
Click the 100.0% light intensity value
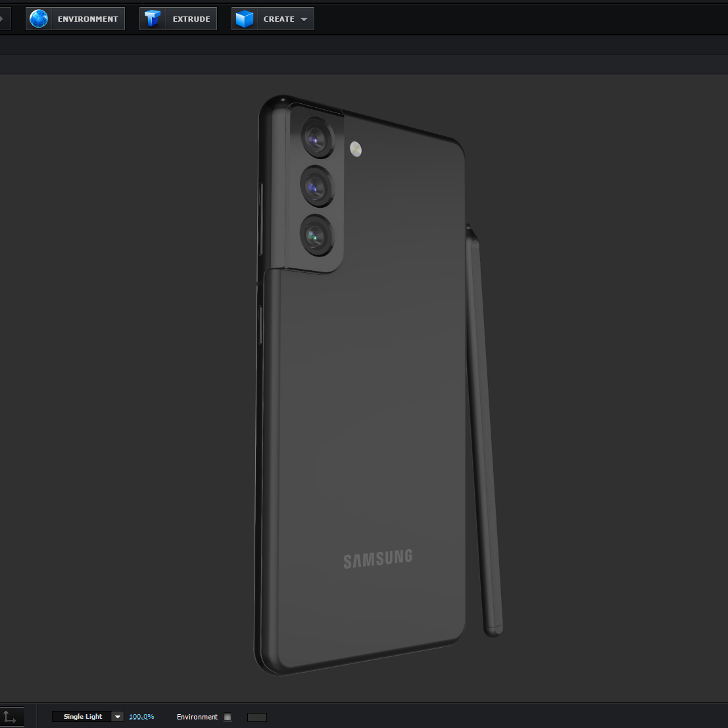(x=141, y=716)
